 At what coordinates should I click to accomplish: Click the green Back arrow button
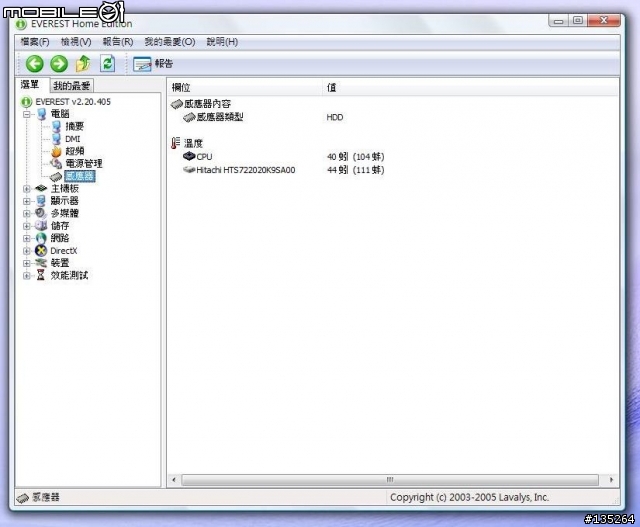point(35,64)
